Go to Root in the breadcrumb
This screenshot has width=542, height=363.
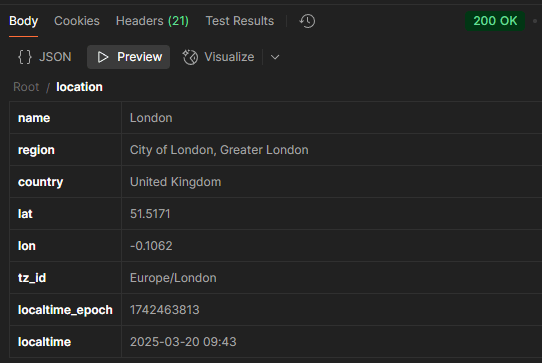(26, 87)
